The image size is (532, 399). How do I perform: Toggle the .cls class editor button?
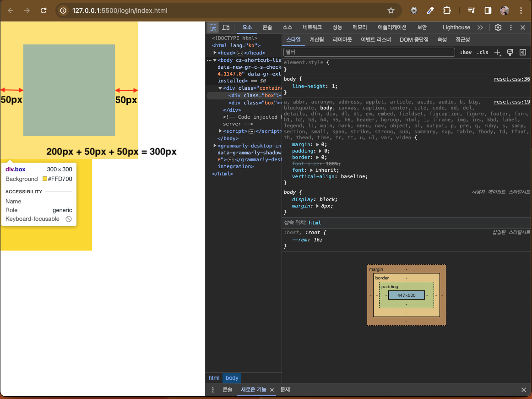pyautogui.click(x=483, y=52)
